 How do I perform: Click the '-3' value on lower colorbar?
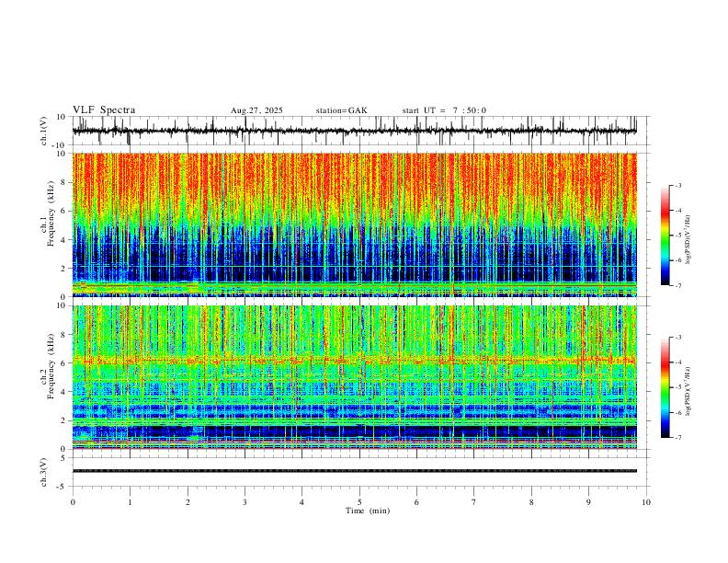[678, 338]
